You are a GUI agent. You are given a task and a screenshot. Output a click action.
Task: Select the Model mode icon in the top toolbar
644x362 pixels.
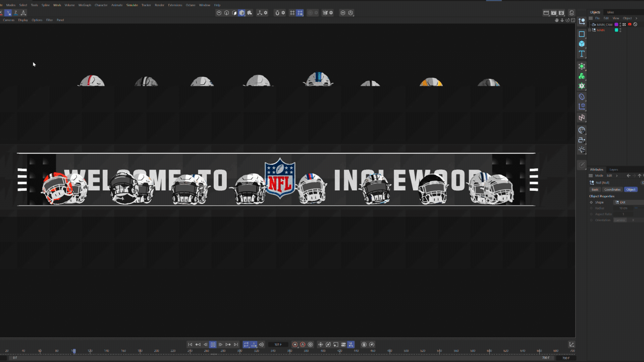242,13
